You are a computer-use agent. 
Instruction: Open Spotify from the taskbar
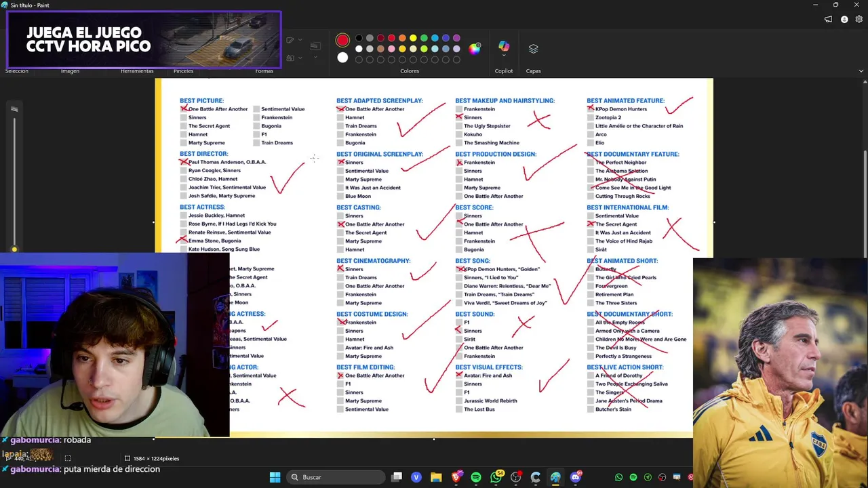[x=476, y=477]
